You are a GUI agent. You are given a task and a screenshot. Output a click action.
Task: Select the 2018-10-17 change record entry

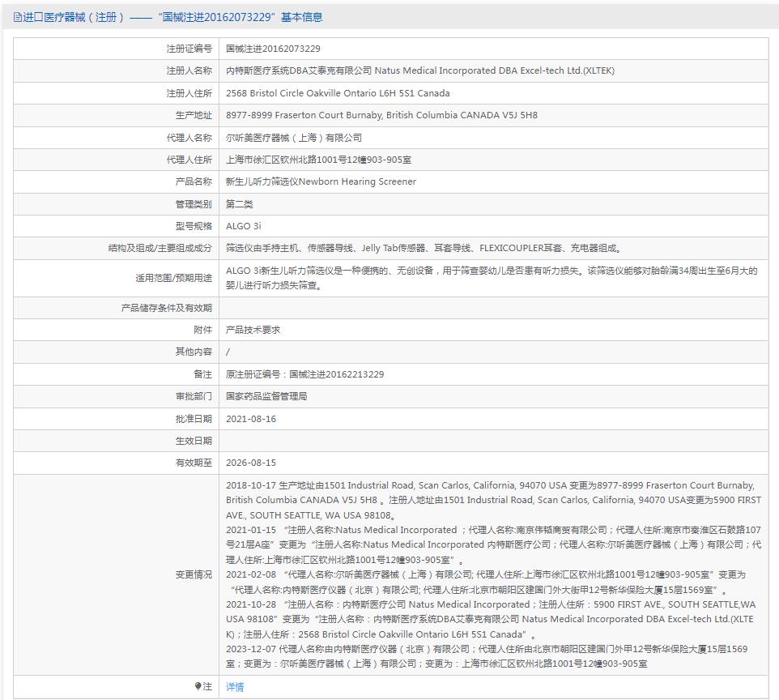pos(494,500)
